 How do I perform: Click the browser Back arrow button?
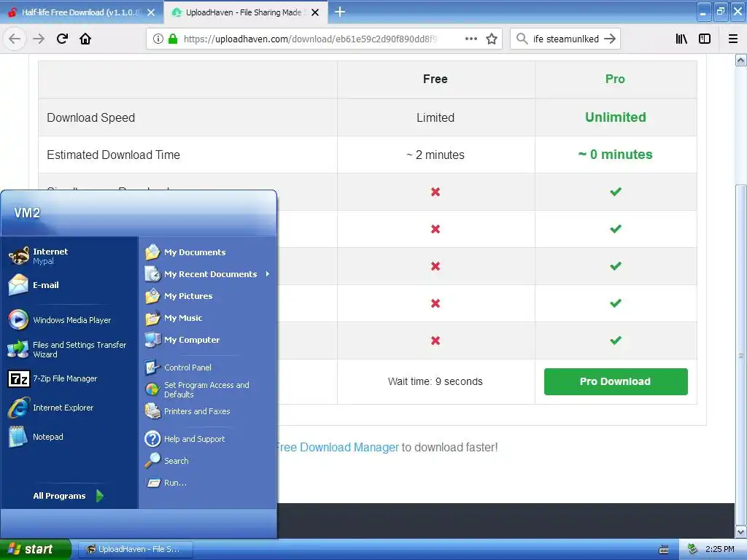coord(15,39)
